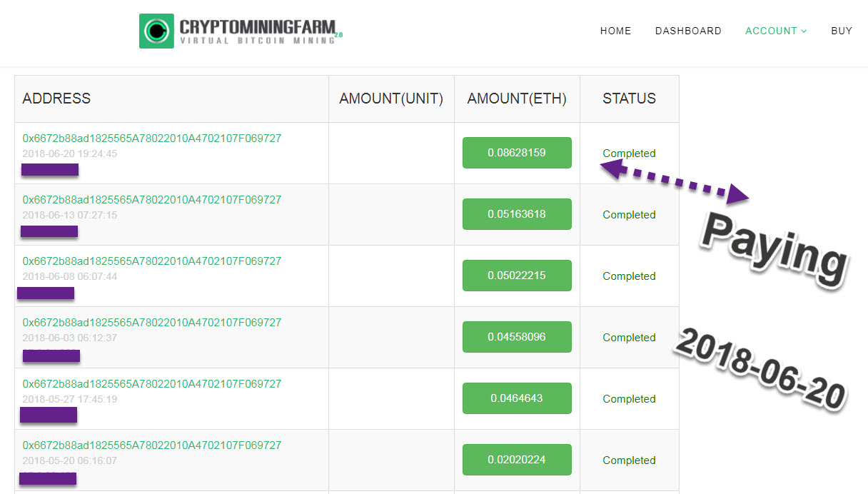Viewport: 868px width, 494px height.
Task: Click the ADDRESS column header
Action: click(x=56, y=99)
